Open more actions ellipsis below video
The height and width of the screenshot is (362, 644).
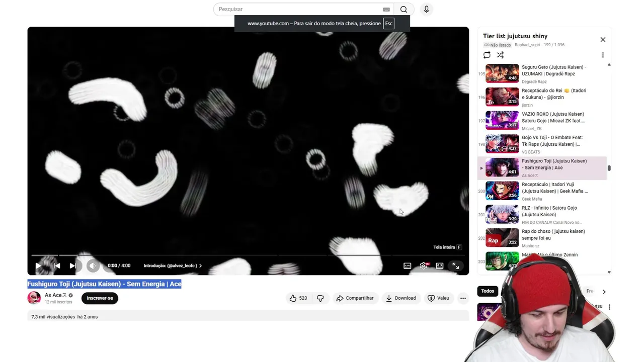pyautogui.click(x=463, y=298)
